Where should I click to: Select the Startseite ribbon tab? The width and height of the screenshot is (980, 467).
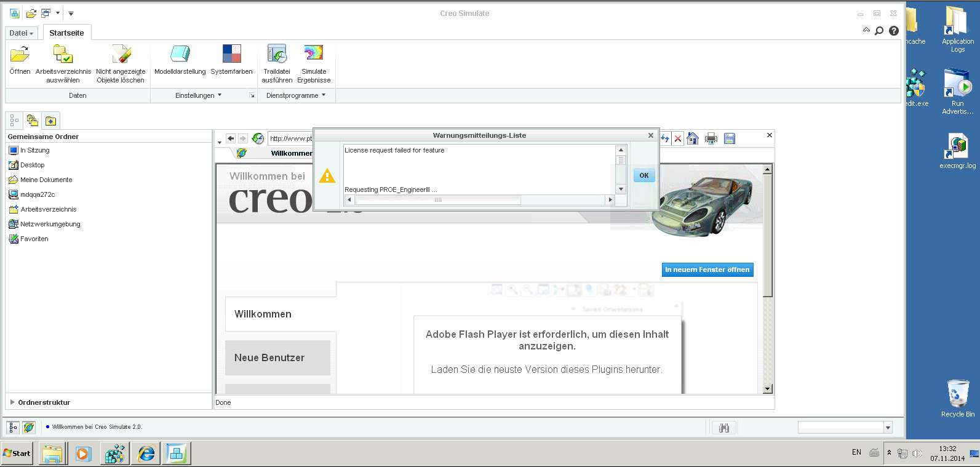click(x=66, y=33)
